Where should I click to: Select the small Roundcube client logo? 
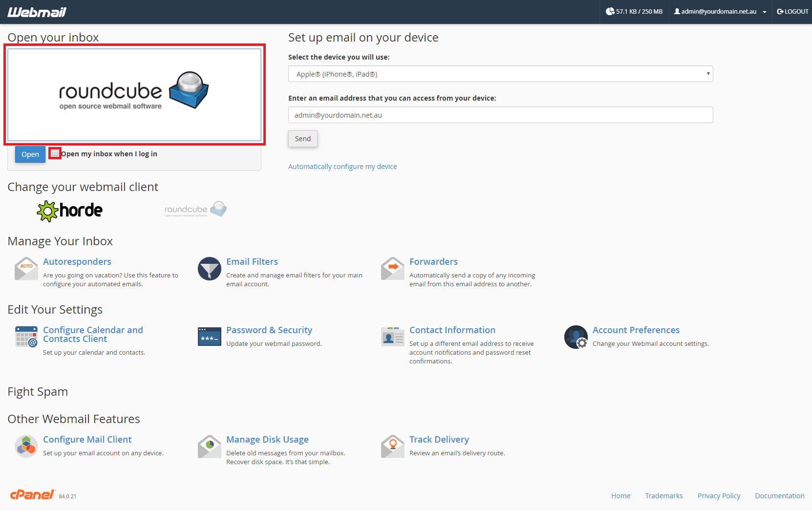click(x=195, y=209)
